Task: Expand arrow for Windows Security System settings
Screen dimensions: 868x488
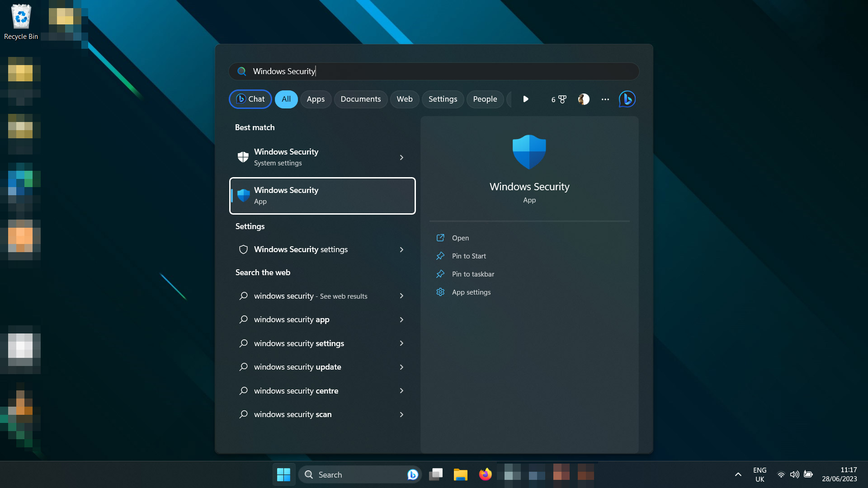Action: pyautogui.click(x=401, y=157)
